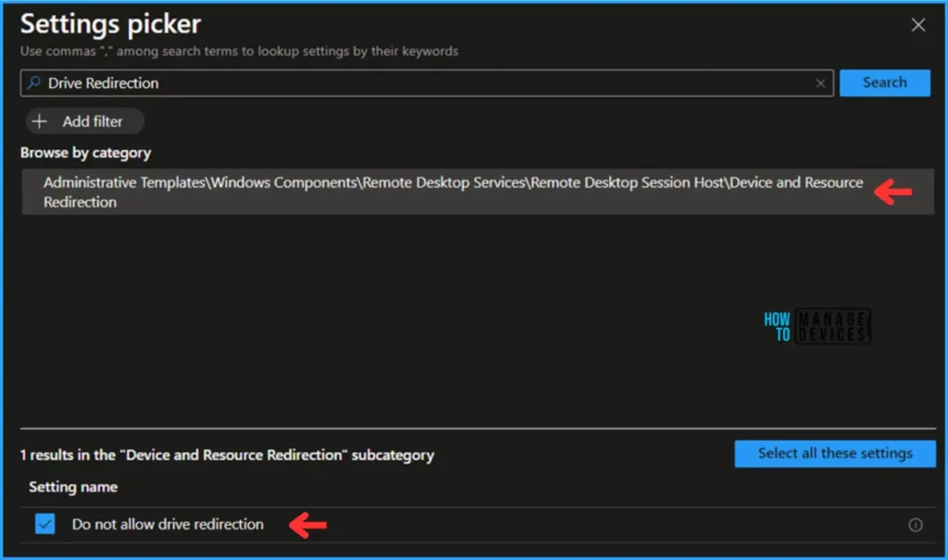This screenshot has width=948, height=560.
Task: Add a filter with Add filter button
Action: click(84, 121)
